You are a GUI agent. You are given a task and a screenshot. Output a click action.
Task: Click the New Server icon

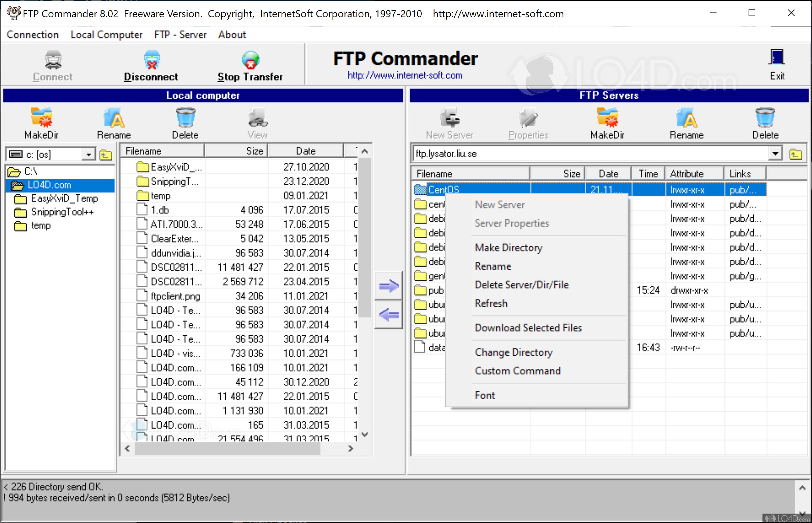pos(449,117)
